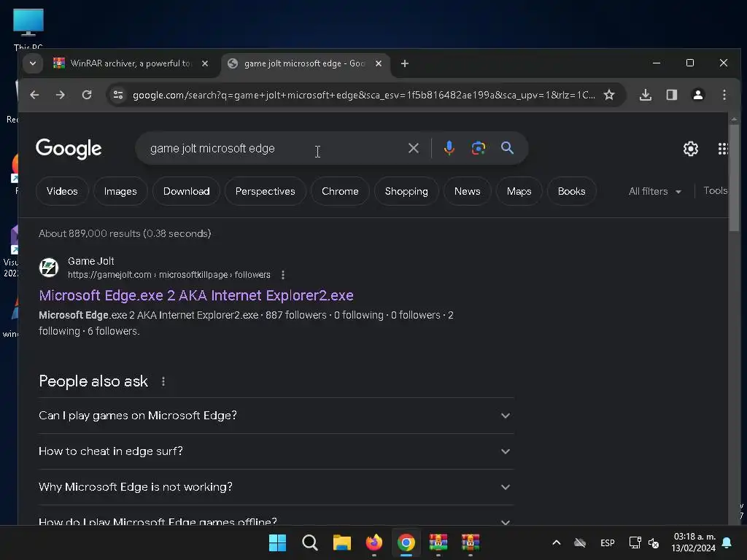Screen dimensions: 747x560
Task: Open About this result for People also ask
Action: point(163,381)
